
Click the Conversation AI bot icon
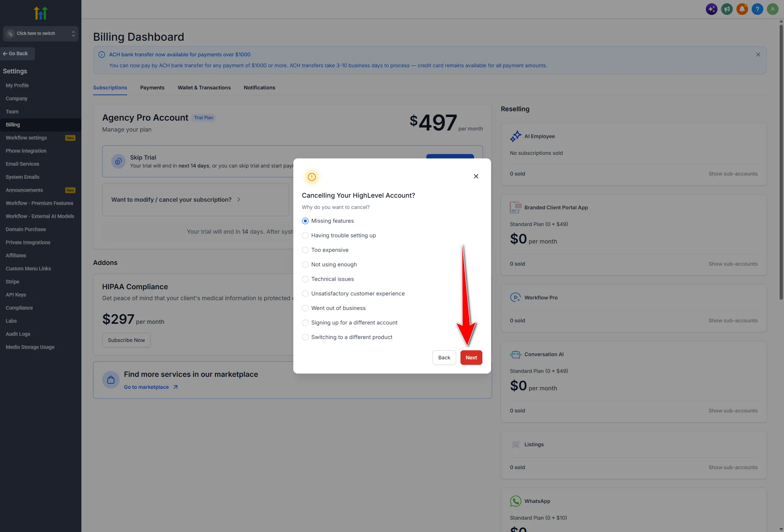point(515,354)
